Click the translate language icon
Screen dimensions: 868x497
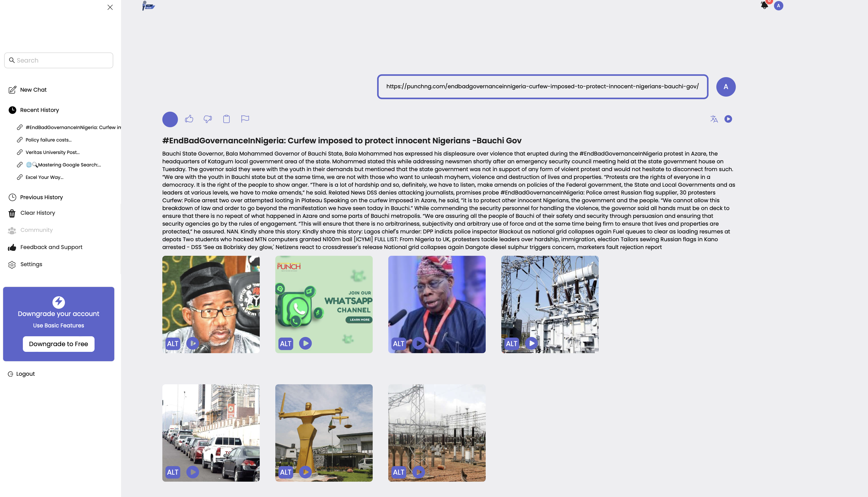[x=714, y=119]
